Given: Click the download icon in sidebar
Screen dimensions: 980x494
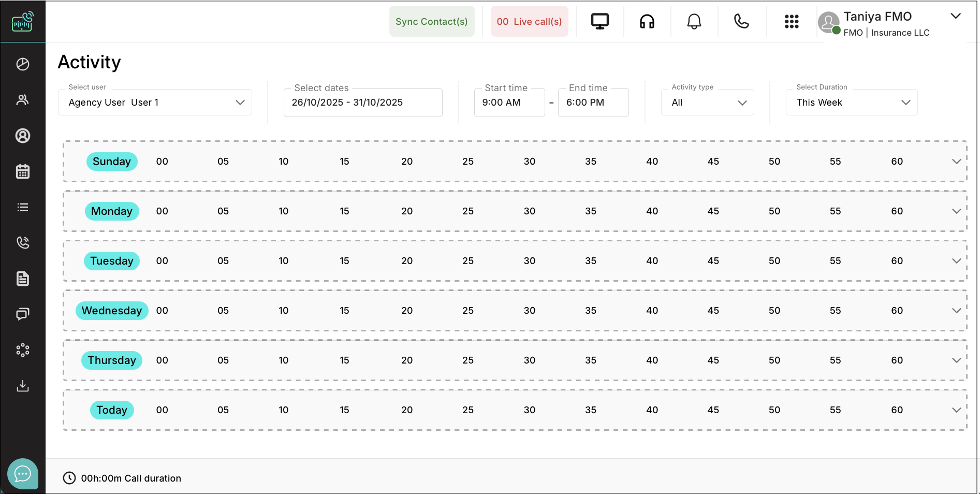Looking at the screenshot, I should 23,386.
